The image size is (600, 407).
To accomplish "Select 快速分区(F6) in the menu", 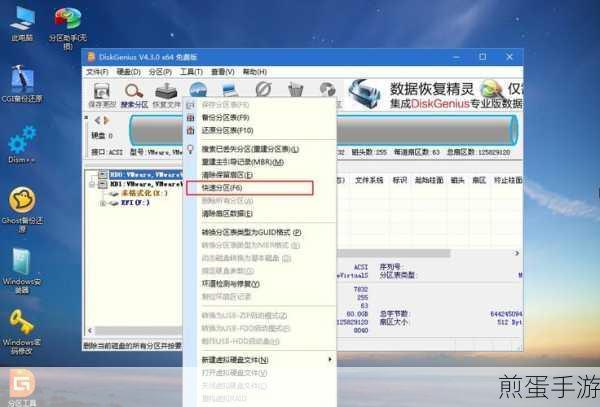I will [249, 188].
